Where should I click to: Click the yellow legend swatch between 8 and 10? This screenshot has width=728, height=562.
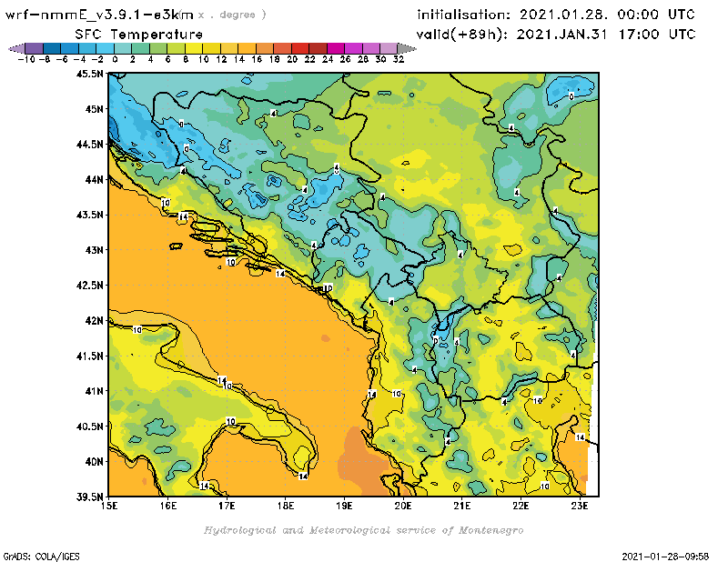pos(194,48)
